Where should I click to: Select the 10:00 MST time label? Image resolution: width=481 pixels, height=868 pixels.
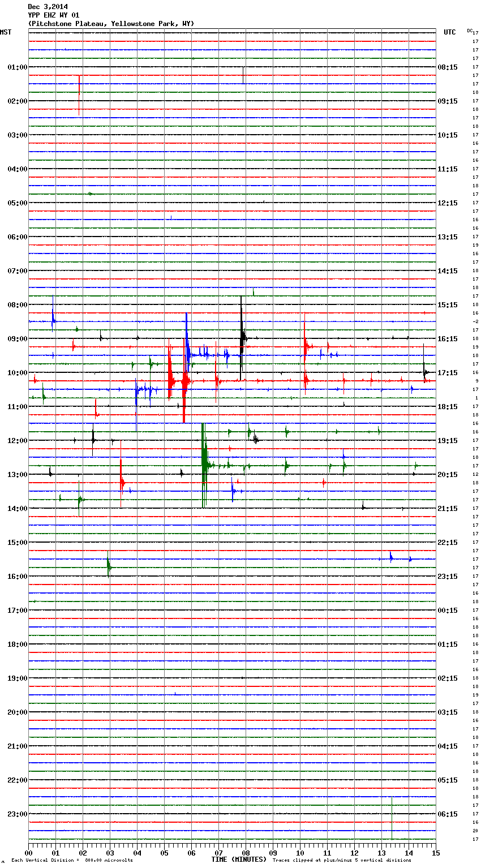tap(18, 373)
